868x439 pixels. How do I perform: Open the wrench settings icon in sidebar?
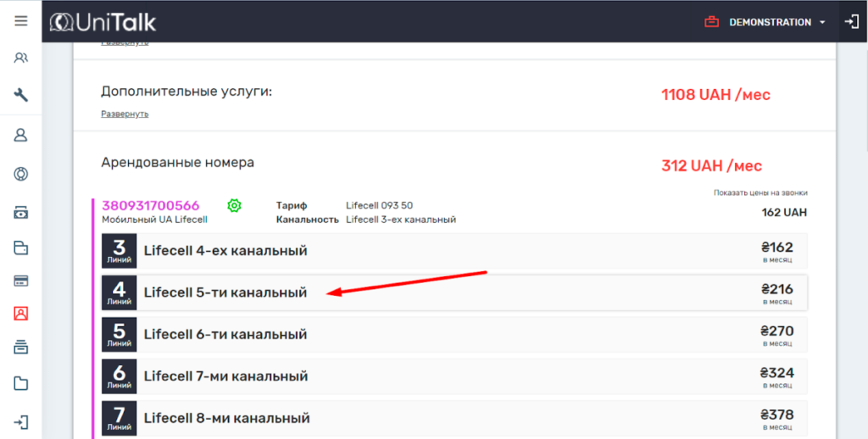click(21, 95)
